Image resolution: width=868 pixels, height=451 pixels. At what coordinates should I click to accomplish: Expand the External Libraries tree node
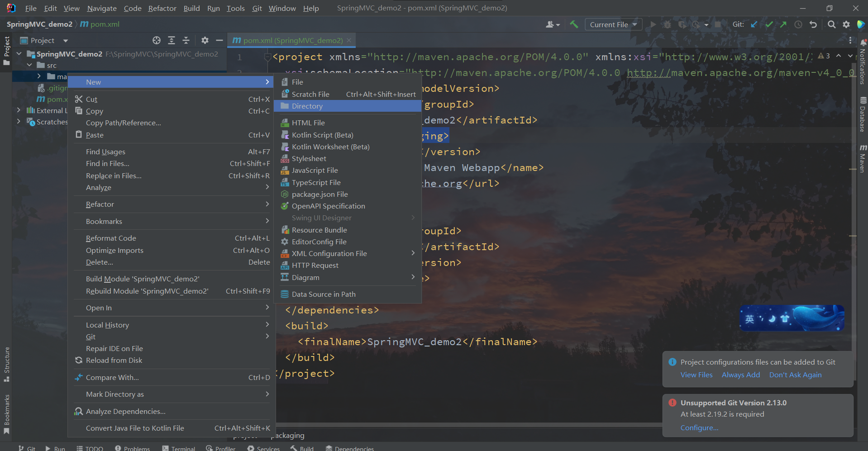(x=19, y=110)
